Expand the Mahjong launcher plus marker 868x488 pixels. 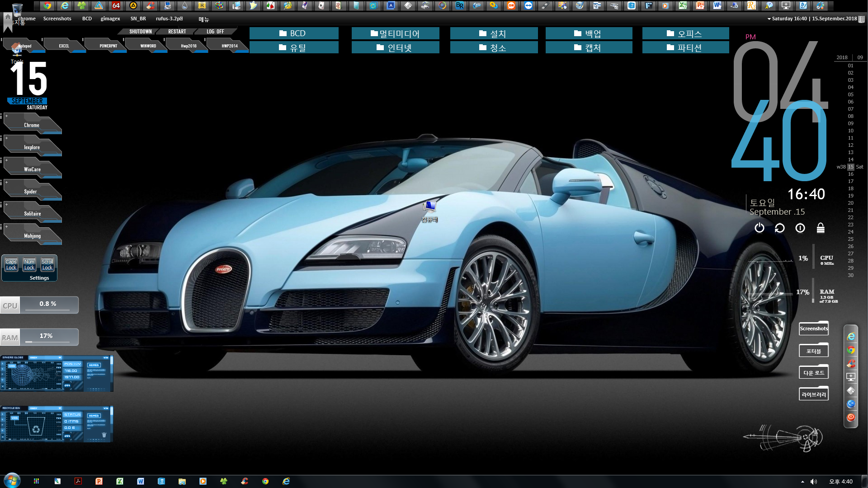click(x=6, y=226)
